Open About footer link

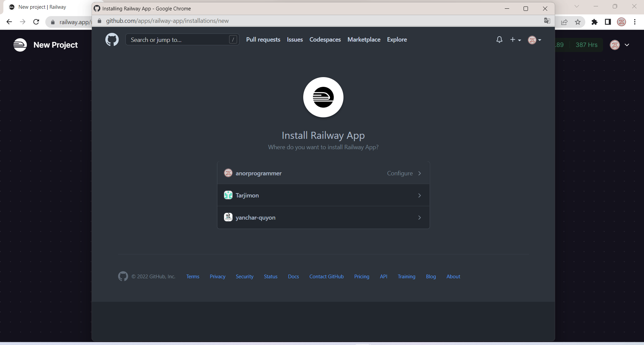pyautogui.click(x=453, y=277)
